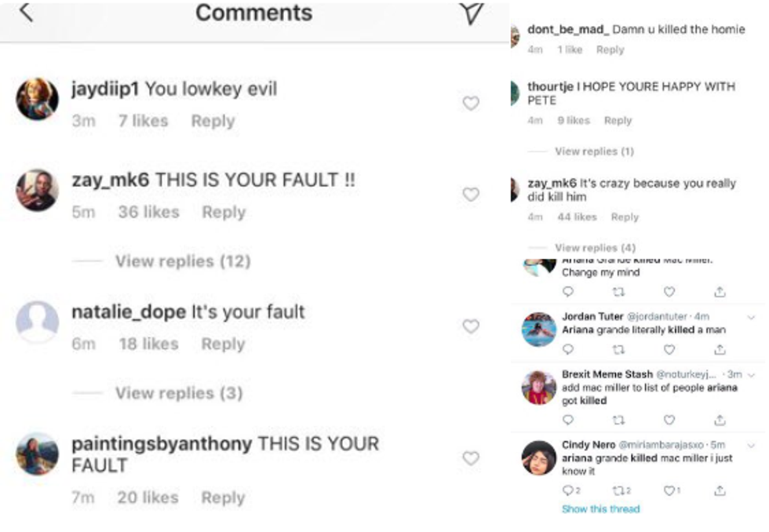Open the "Show this thread" link
Image resolution: width=769 pixels, height=532 pixels.
pos(600,509)
